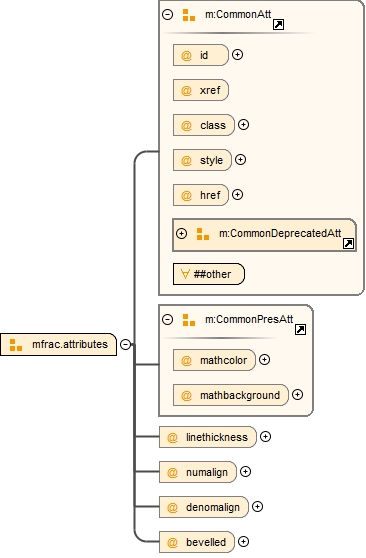Click the @ icon of the xref attribute
This screenshot has width=366, height=558.
click(x=186, y=90)
